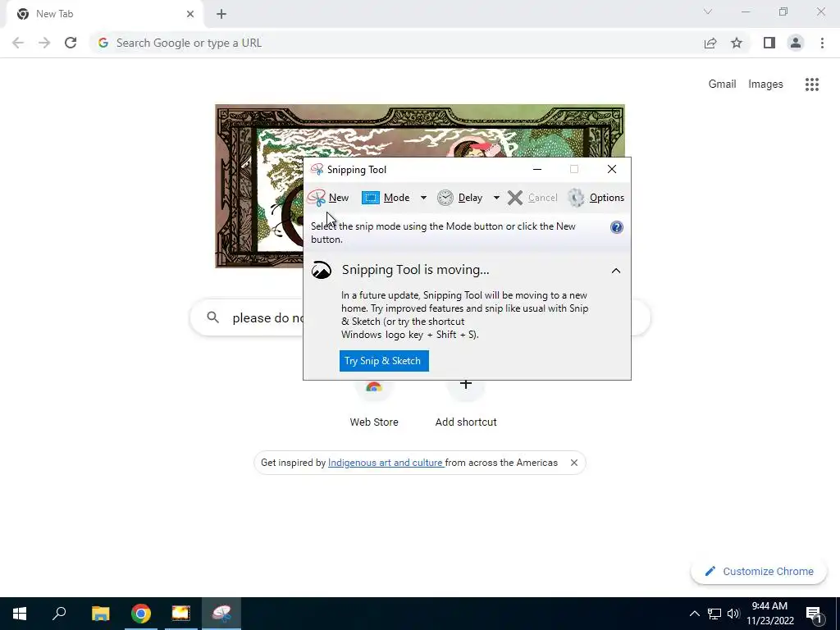
Task: Open Chrome profile avatar menu
Action: click(x=796, y=43)
